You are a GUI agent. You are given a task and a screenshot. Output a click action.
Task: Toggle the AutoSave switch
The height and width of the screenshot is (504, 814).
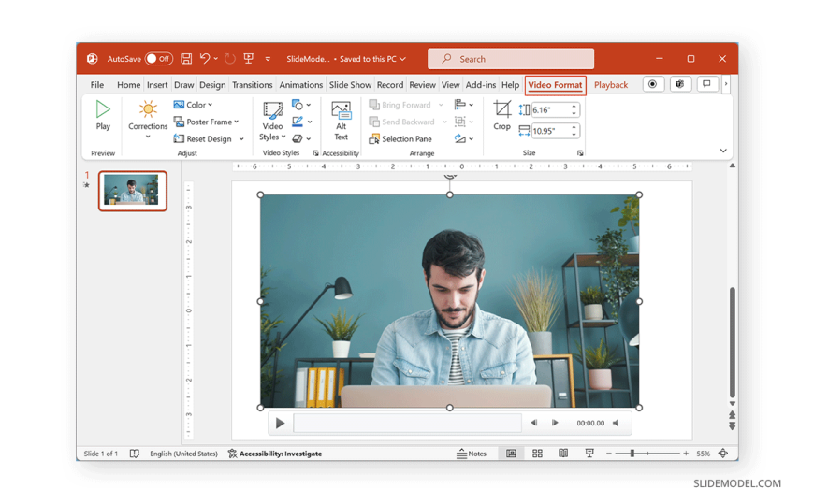pos(158,59)
